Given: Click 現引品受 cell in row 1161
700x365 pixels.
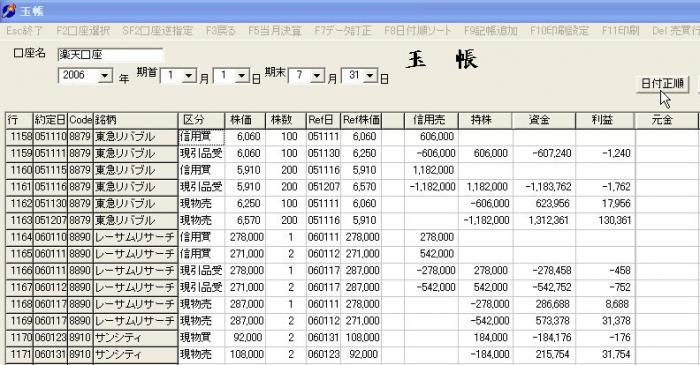Looking at the screenshot, I should 201,187.
